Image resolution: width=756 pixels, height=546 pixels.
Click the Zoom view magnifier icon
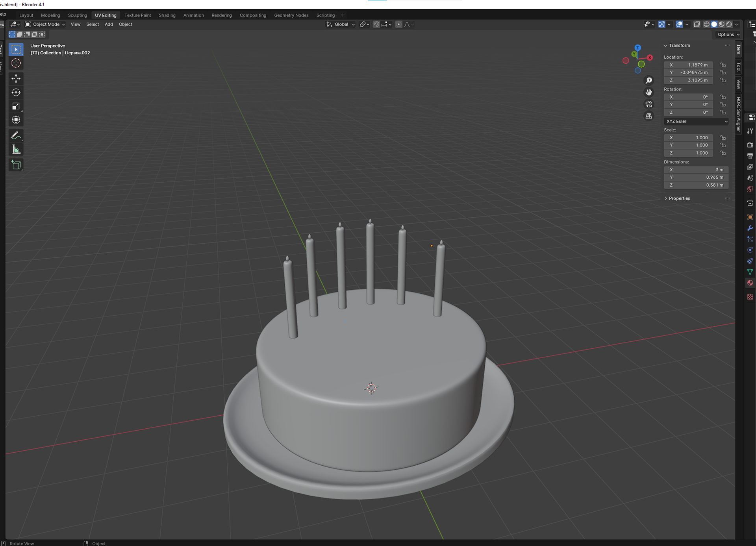pos(649,81)
